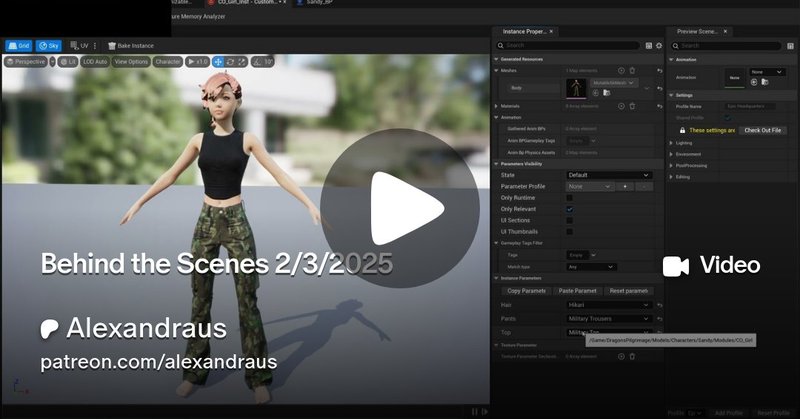Click the x1.0 playback speed control

(197, 62)
